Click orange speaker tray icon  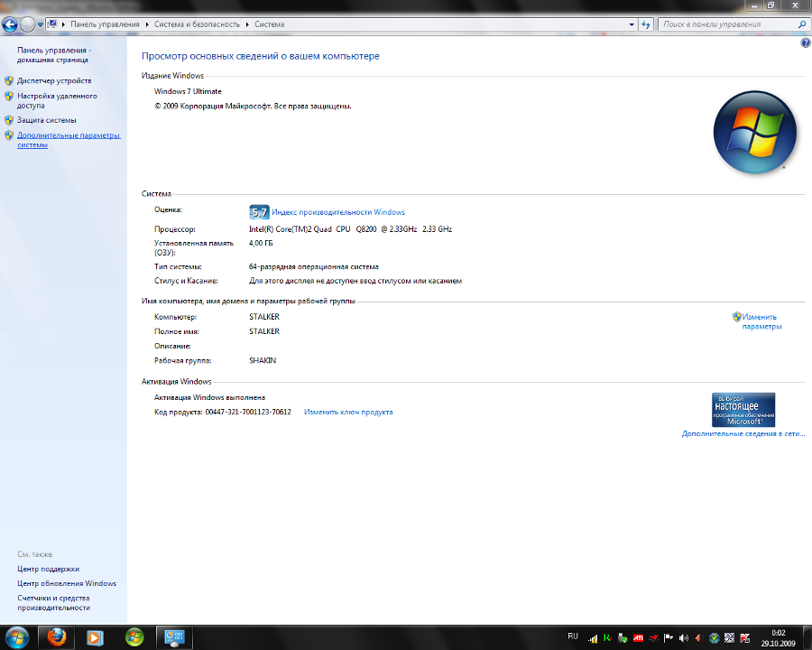(x=698, y=638)
